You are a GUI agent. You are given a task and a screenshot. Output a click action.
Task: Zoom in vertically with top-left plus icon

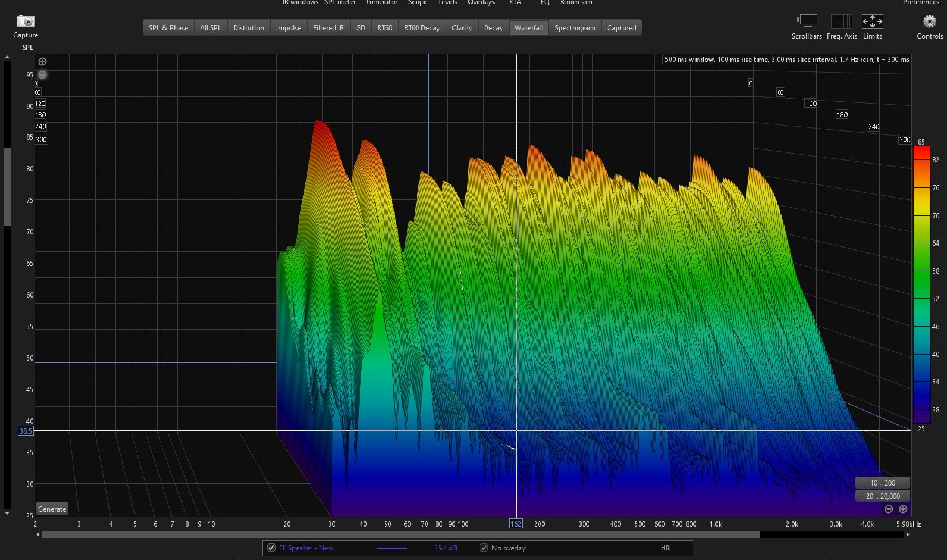[x=42, y=62]
